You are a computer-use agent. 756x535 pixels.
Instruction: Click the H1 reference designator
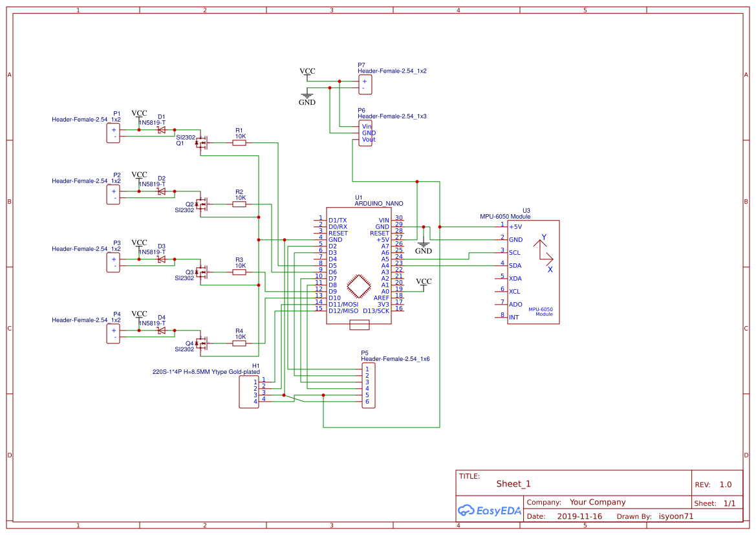256,366
